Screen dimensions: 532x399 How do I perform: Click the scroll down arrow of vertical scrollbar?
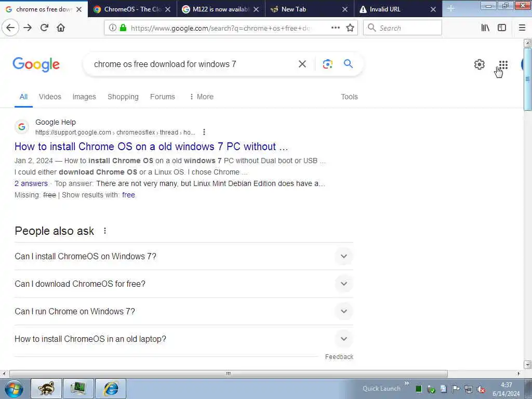(x=527, y=365)
